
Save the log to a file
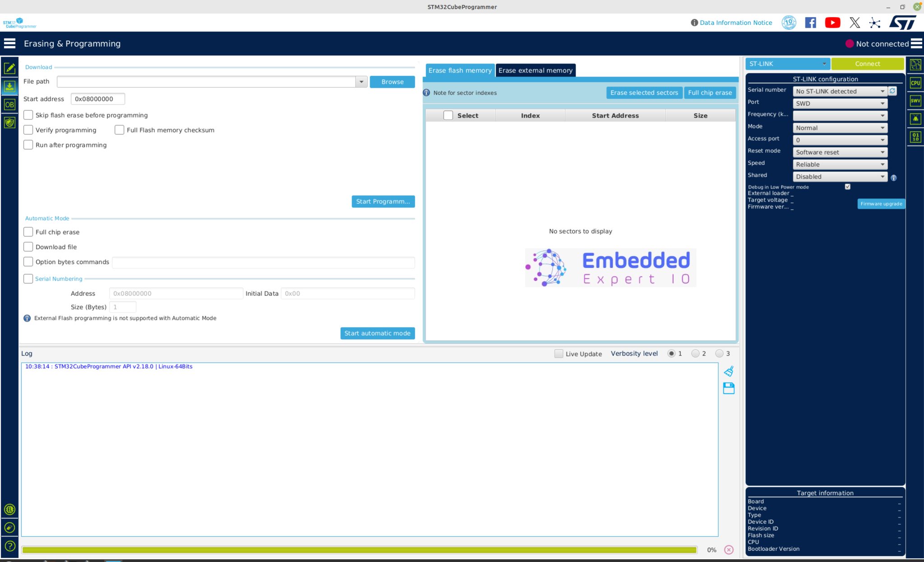point(729,388)
